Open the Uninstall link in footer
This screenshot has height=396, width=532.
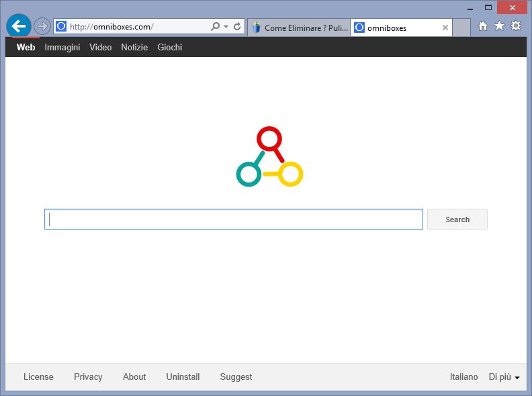point(183,377)
